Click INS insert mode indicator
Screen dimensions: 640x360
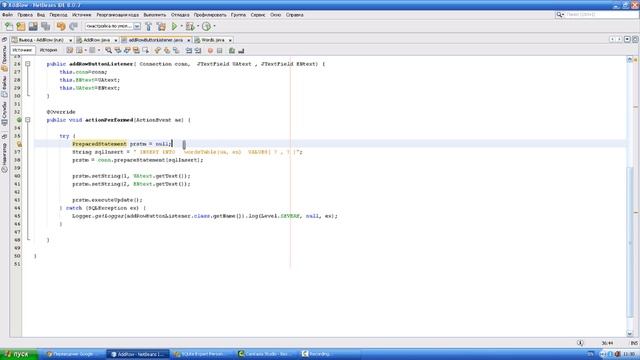point(634,343)
